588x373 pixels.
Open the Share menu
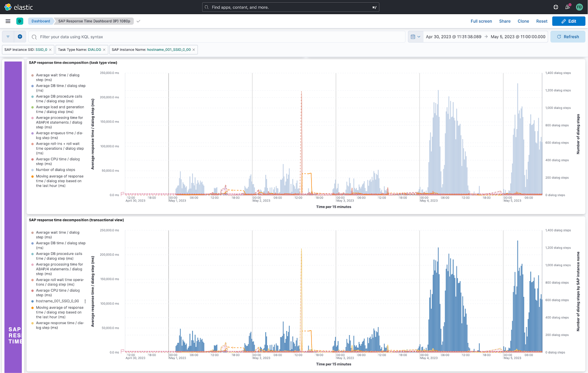[x=505, y=21]
